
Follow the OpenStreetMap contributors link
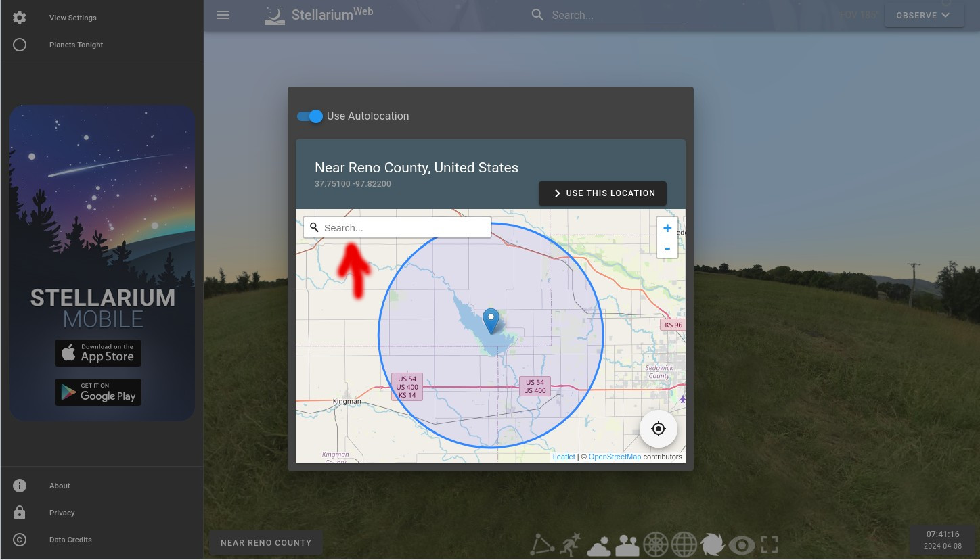615,457
